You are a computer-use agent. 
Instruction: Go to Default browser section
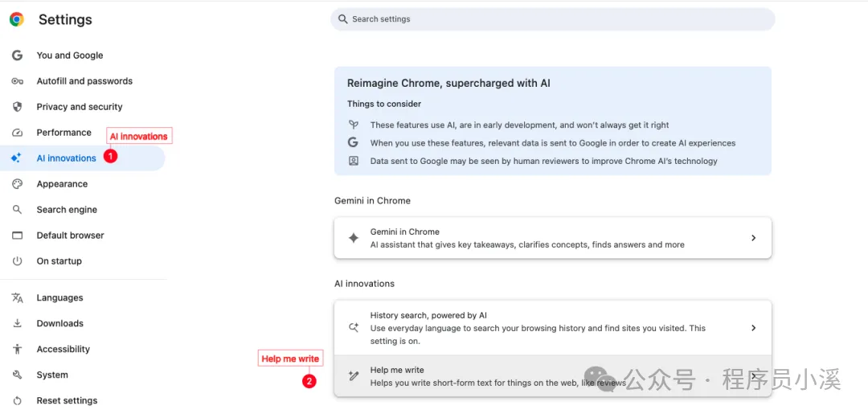click(70, 236)
